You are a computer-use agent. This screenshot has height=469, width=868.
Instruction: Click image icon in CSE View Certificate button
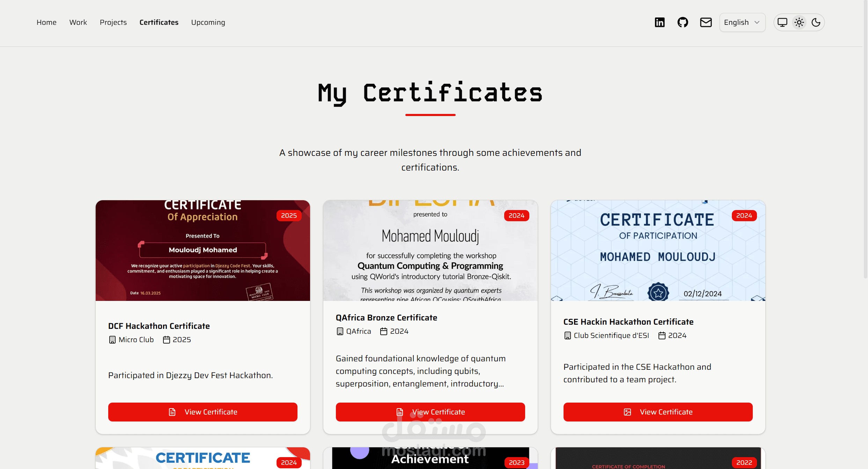point(627,412)
